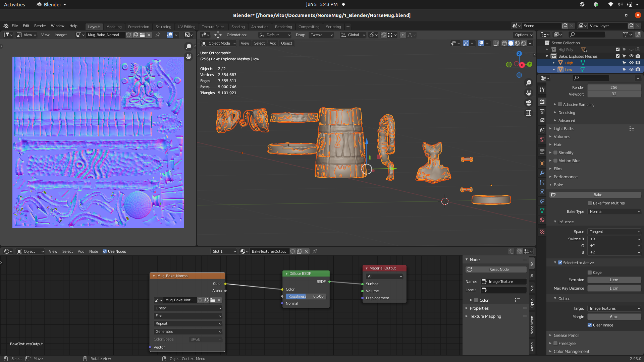Click the viewport camera view icon

[x=529, y=103]
